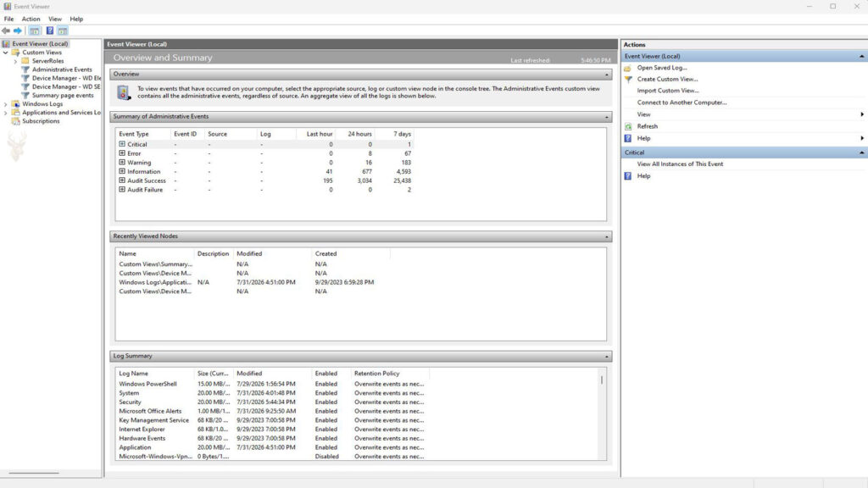
Task: Collapse the Overview section
Action: [607, 75]
